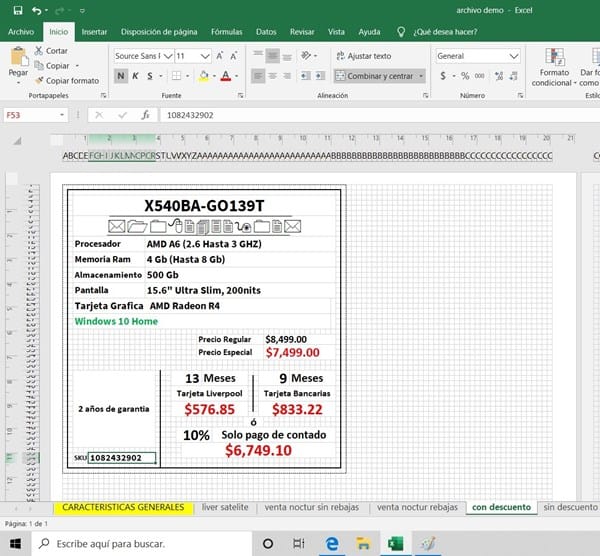Screen dimensions: 600x556
Task: Open the font name dropdown
Action: (166, 56)
